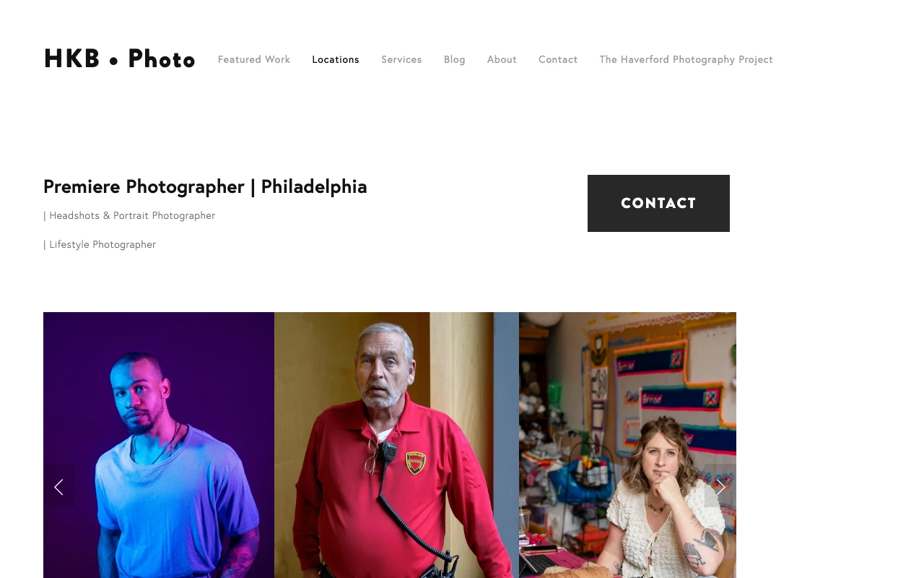The width and height of the screenshot is (924, 578).
Task: Click the Premiere Photographer | Philadelphia heading
Action: (x=205, y=186)
